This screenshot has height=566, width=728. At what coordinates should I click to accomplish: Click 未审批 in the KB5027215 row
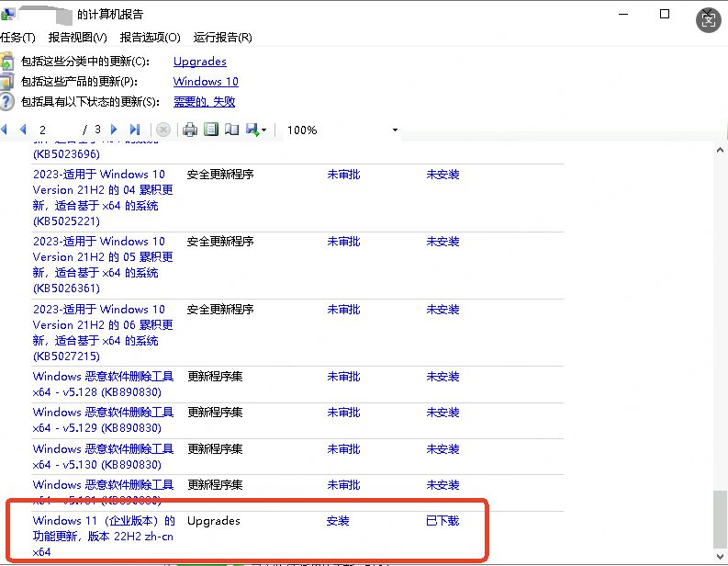coord(343,310)
